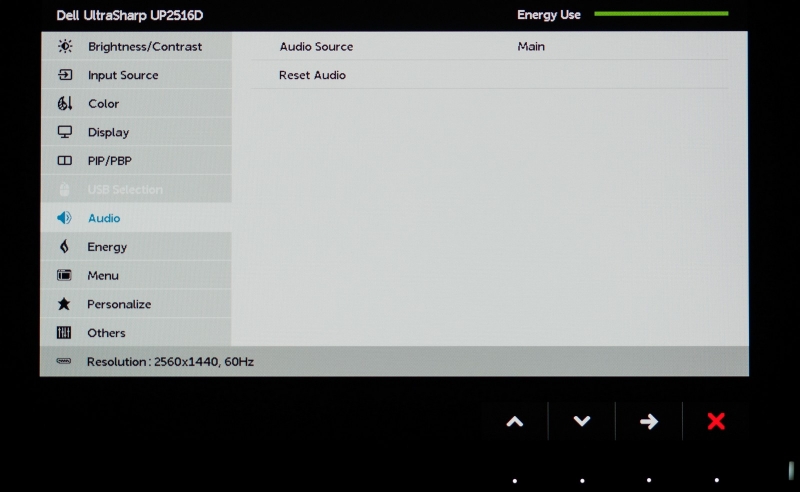
Task: Open the Input Source arrow icon
Action: (65, 75)
